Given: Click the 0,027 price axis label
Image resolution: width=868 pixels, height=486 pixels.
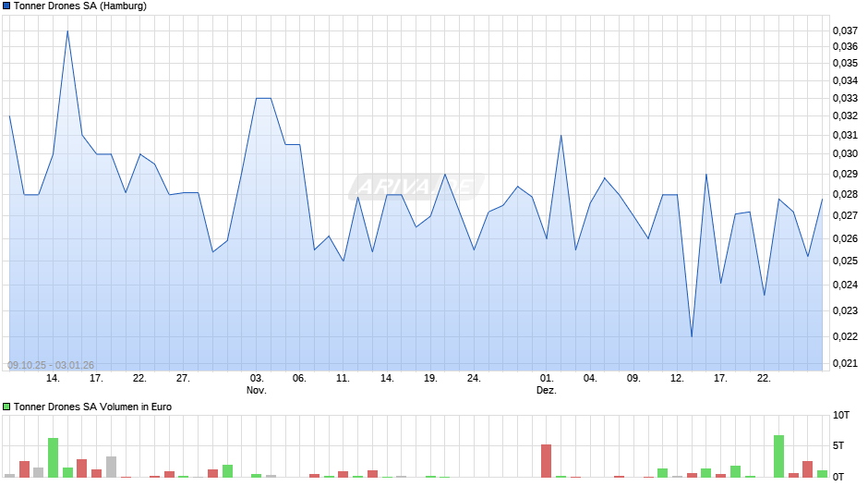Looking at the screenshot, I should pos(845,215).
